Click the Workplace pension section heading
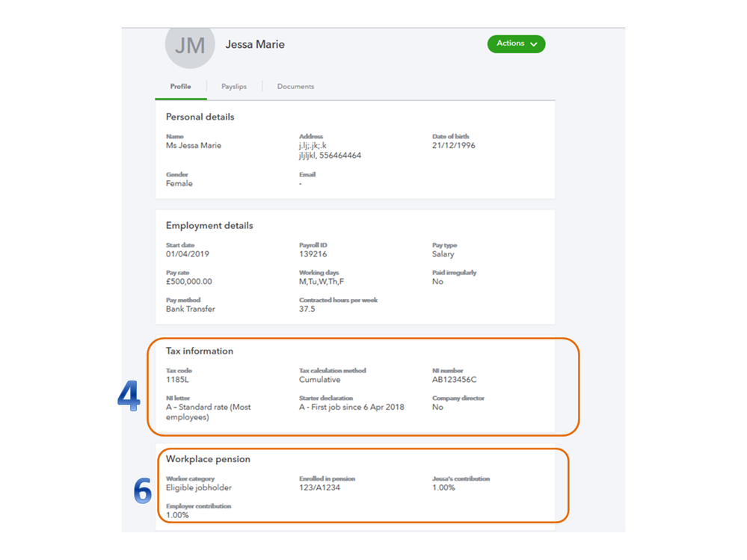This screenshot has width=747, height=560. 208,459
